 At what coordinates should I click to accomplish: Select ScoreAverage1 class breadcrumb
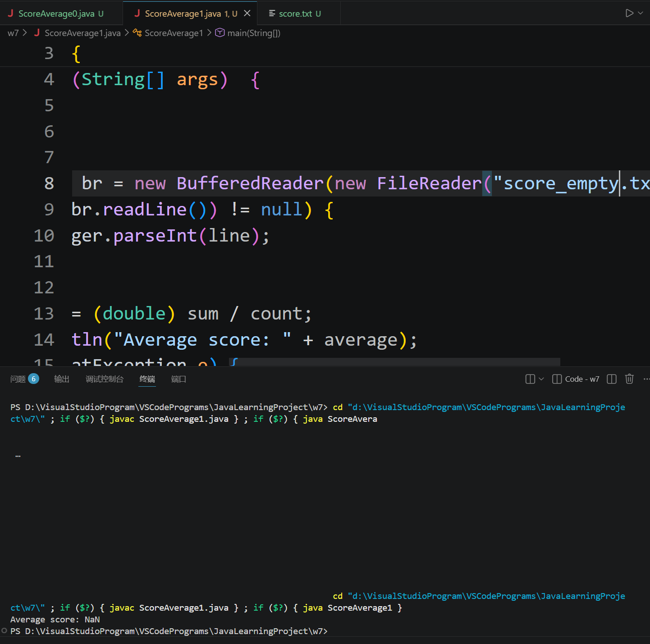174,33
